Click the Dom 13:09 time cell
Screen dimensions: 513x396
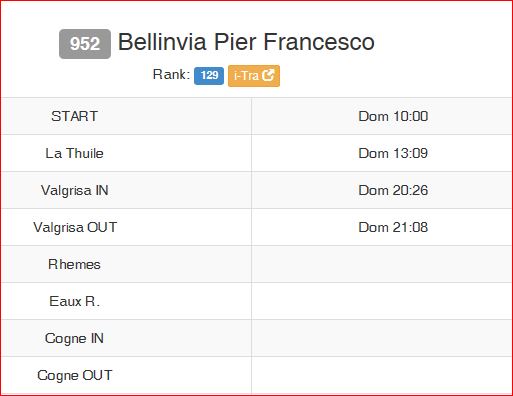click(393, 153)
